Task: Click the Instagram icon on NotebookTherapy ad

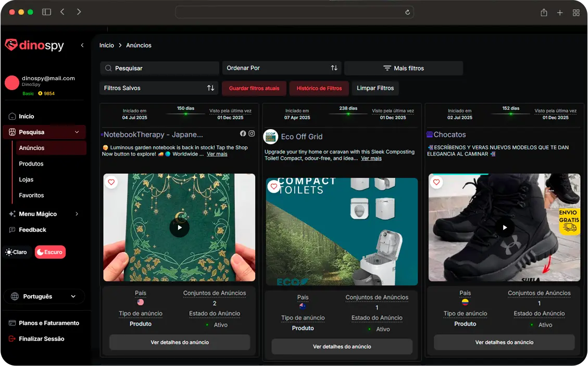Action: (x=252, y=134)
